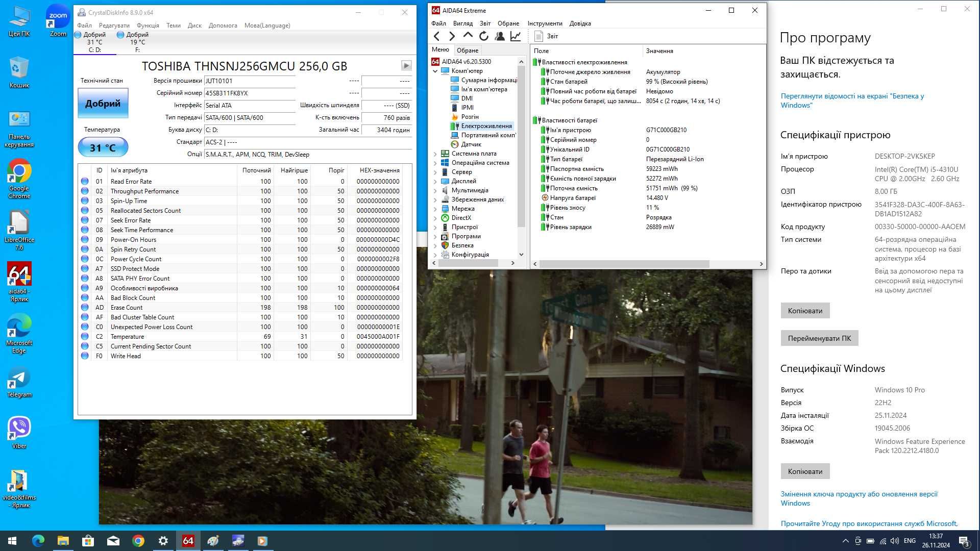
Task: Open notification center in taskbar
Action: coord(964,541)
